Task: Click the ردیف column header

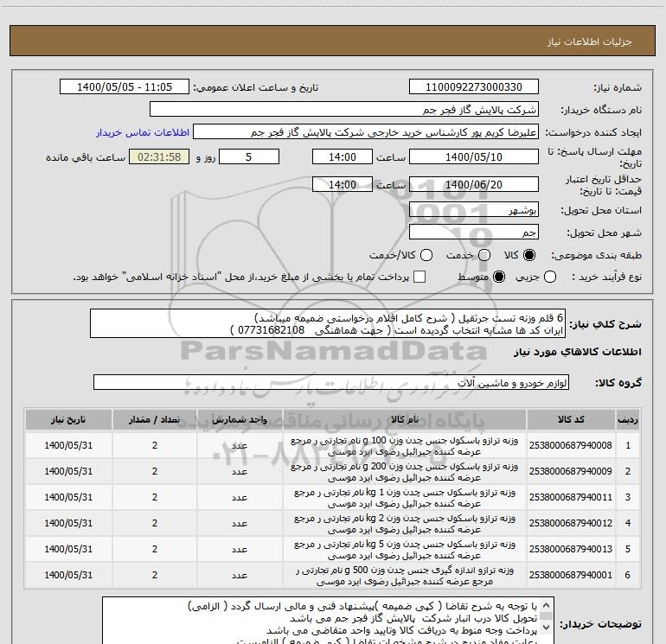Action: [x=628, y=419]
